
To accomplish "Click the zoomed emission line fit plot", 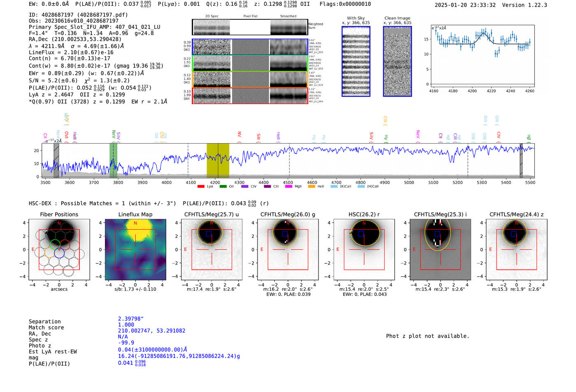I will (483, 56).
